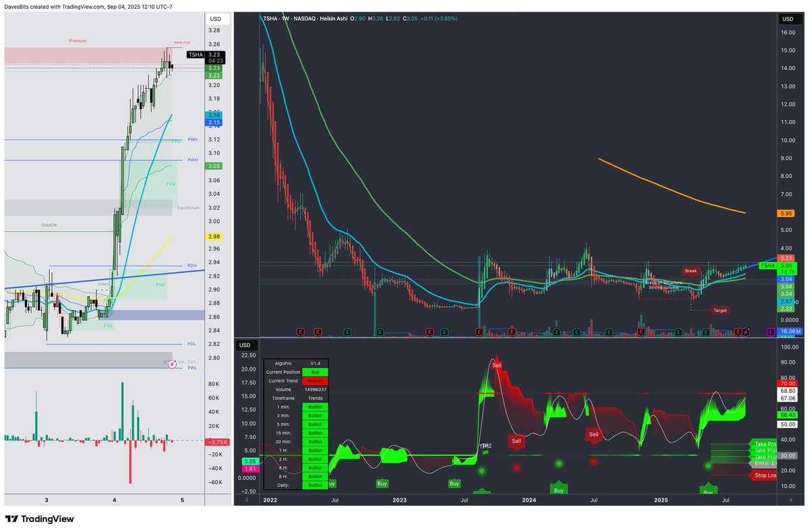Screen dimensions: 809x532
Task: Click the green 3.08 price label
Action: (214, 166)
